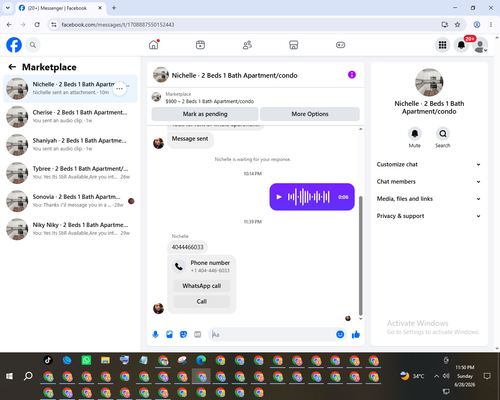Open the Facebook home logo
Image resolution: width=500 pixels, height=400 pixels.
pyautogui.click(x=14, y=45)
